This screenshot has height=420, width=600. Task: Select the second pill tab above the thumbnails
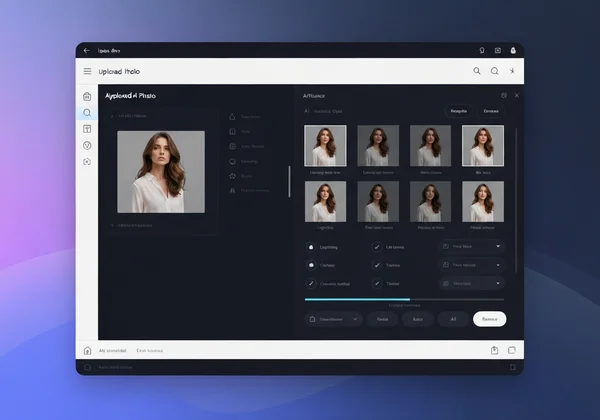pos(490,111)
